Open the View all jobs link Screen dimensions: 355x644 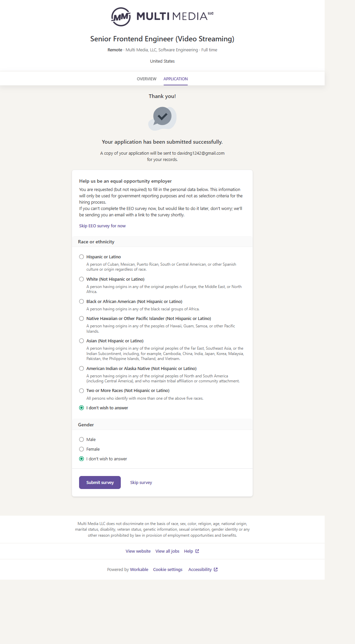pyautogui.click(x=167, y=551)
